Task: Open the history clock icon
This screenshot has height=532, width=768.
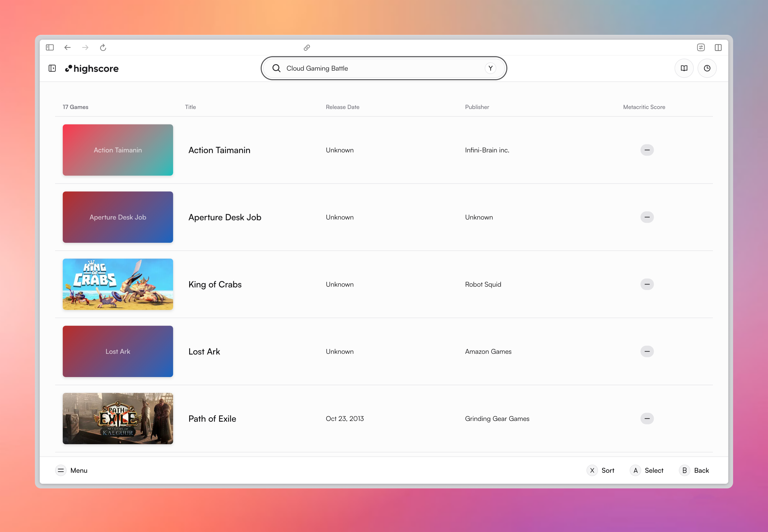Action: click(707, 68)
